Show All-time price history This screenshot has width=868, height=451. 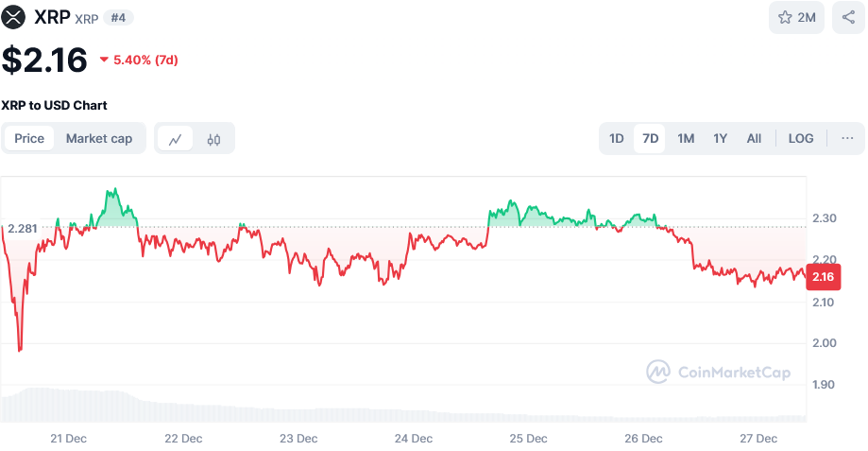tap(754, 138)
